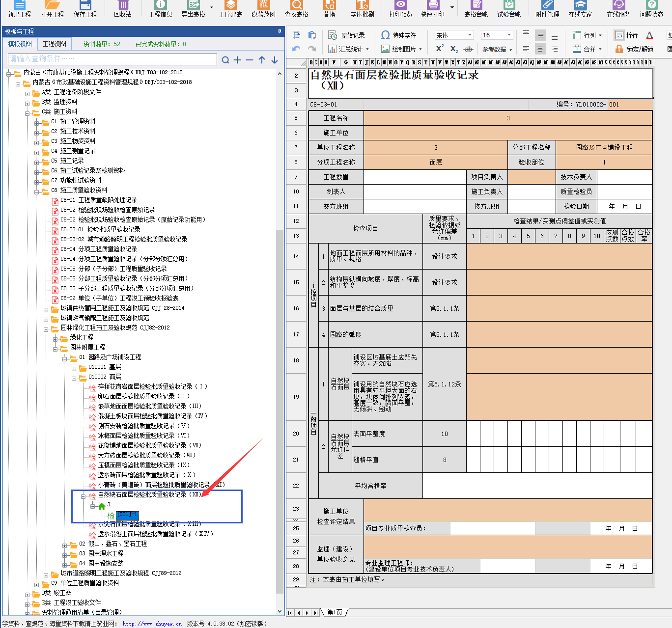Apply superscript with the X² icon
Viewport: 672px width, 628px height.
(440, 49)
